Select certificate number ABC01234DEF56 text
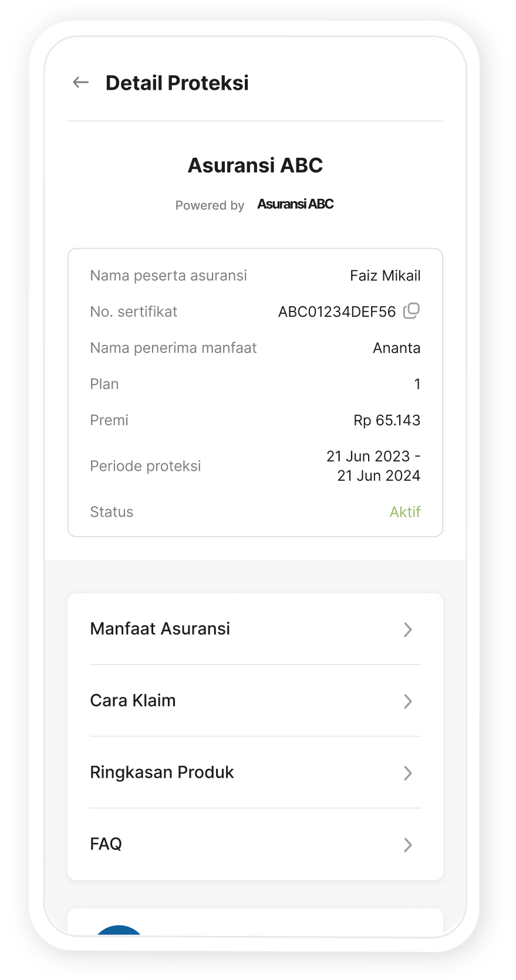Screen dimensions: 516x980 [337, 312]
